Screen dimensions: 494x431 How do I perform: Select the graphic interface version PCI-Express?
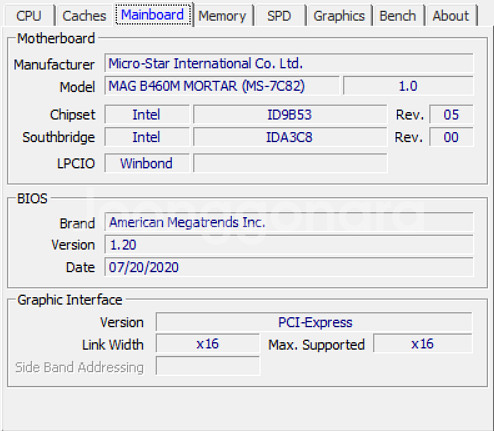(x=314, y=322)
